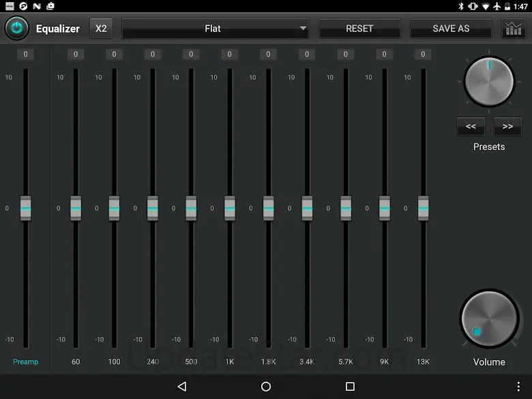Open the spectrum visualizer icon
This screenshot has width=532, height=399.
pyautogui.click(x=513, y=29)
